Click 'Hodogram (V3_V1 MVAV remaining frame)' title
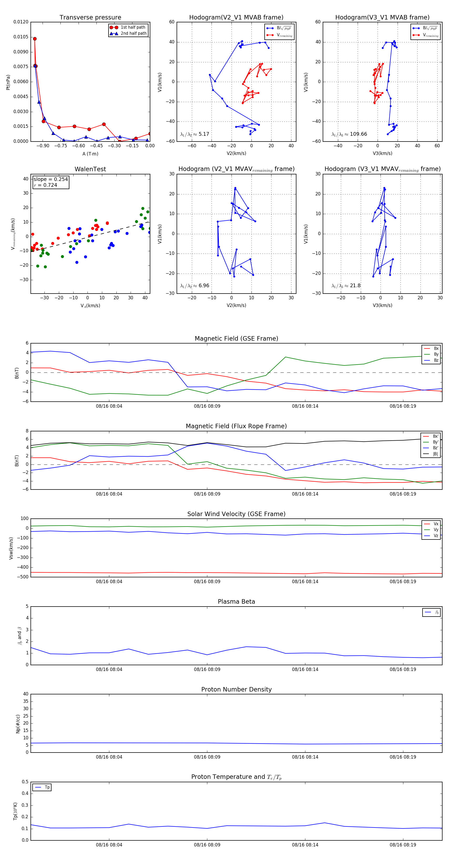The width and height of the screenshot is (473, 868). click(x=382, y=169)
